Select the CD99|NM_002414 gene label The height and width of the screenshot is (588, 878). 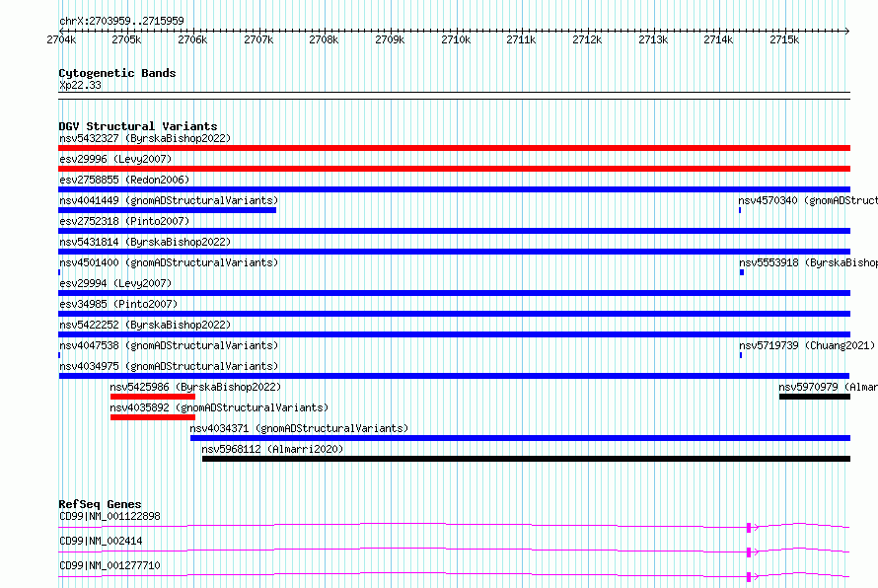coord(101,541)
